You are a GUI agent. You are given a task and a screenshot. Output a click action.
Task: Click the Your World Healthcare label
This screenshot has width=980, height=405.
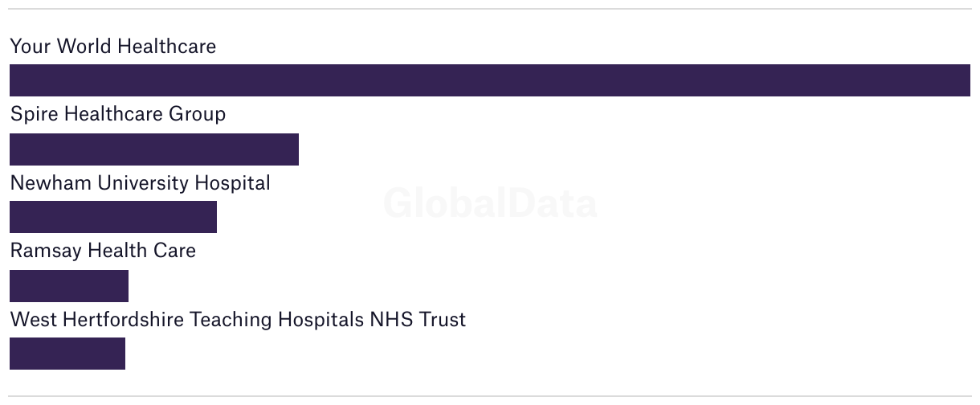(113, 47)
